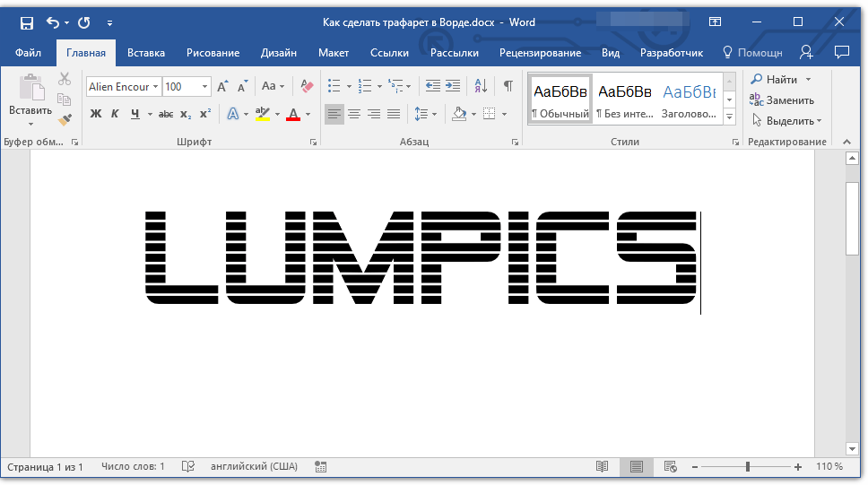Click the share user icon

[806, 52]
